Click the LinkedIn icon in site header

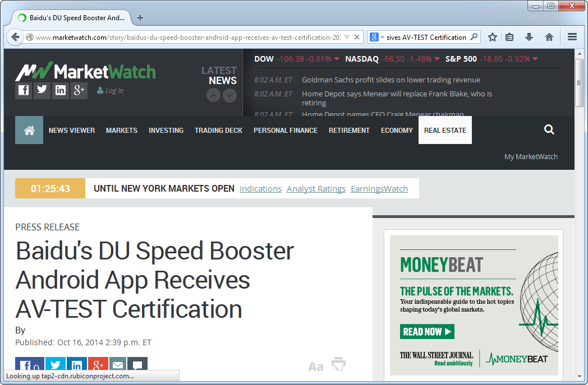tap(61, 90)
